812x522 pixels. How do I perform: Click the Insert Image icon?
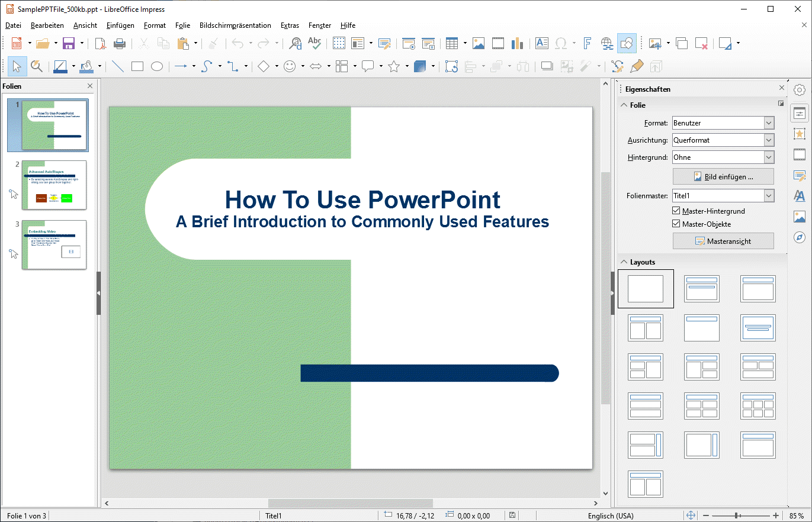click(x=479, y=43)
